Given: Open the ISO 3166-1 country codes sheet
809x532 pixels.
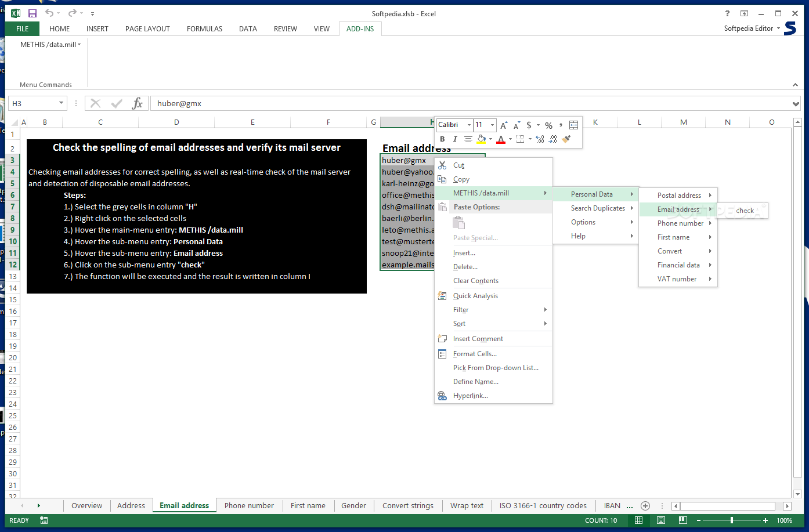Looking at the screenshot, I should (x=543, y=505).
